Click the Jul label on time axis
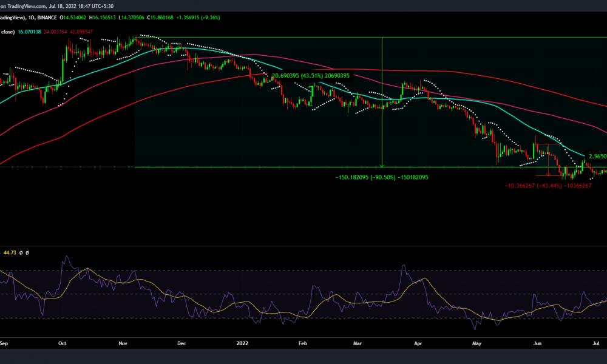Viewport: 607px width, 364px height. click(x=596, y=343)
